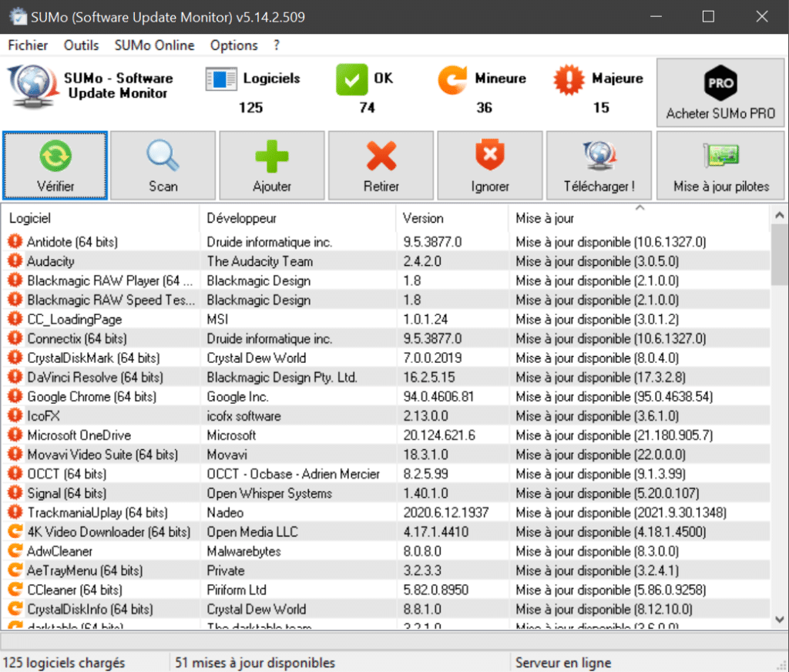Select the CC_LoadingPage row name
The image size is (789, 672).
click(75, 319)
